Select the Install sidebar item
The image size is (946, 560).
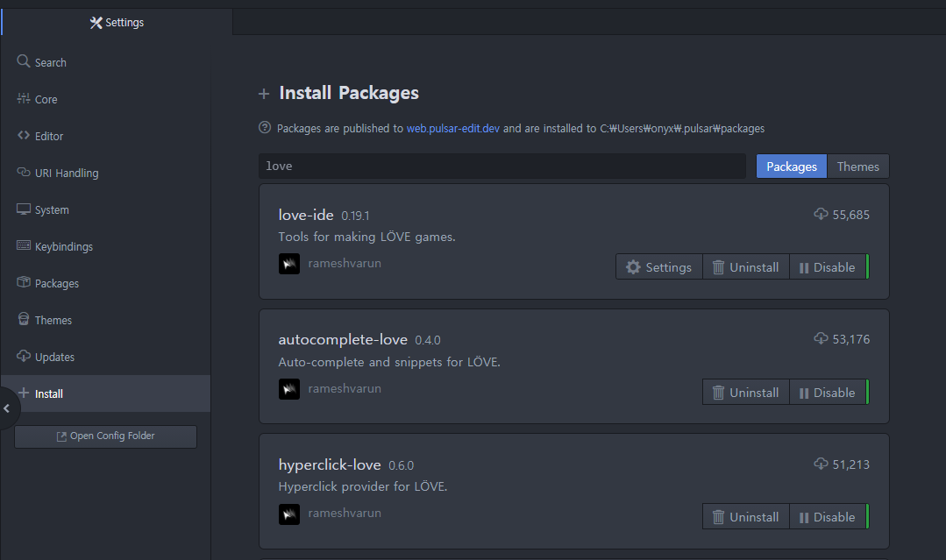[x=105, y=393]
